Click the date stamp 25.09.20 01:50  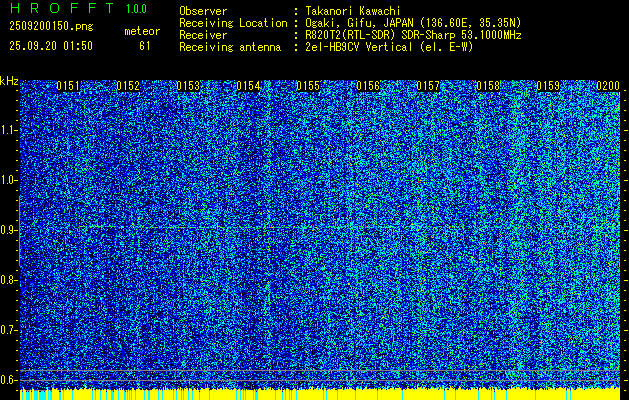click(x=51, y=46)
